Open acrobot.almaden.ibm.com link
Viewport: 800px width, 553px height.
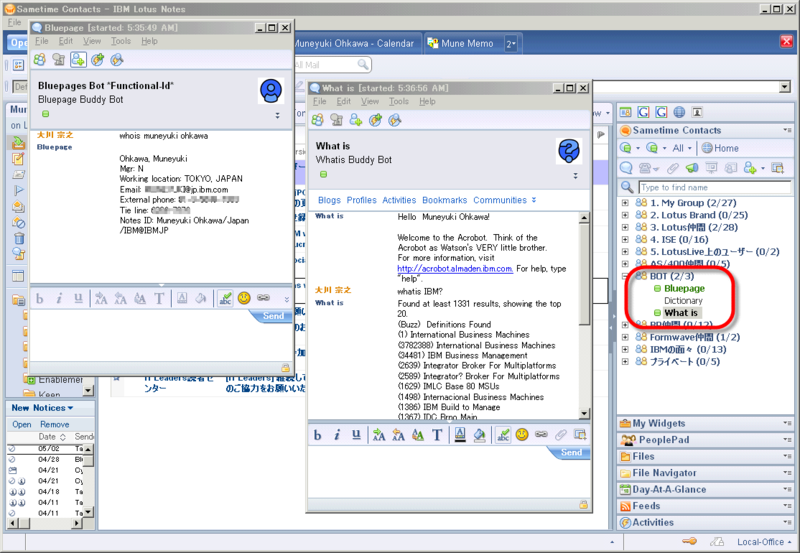tap(455, 268)
